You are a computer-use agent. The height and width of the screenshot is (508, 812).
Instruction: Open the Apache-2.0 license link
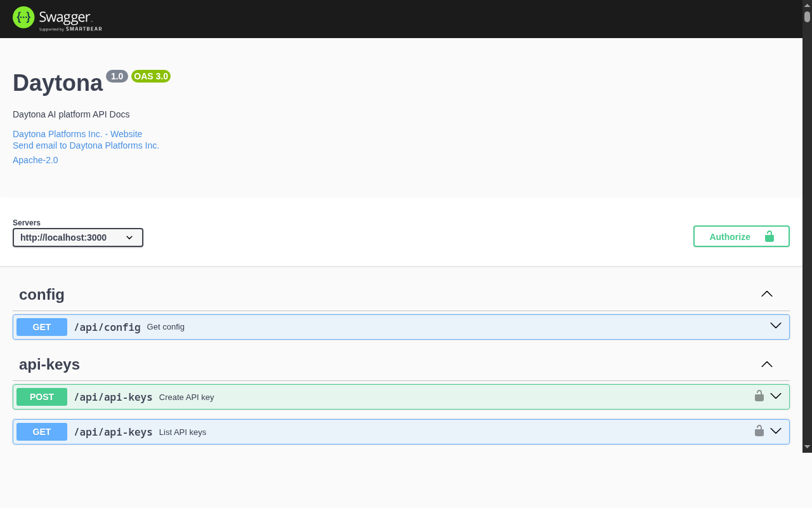pyautogui.click(x=36, y=160)
